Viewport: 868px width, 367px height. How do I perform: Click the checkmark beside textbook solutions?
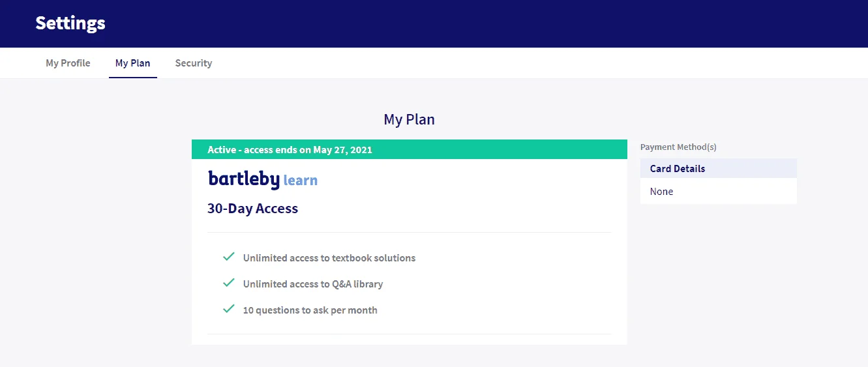(x=228, y=257)
